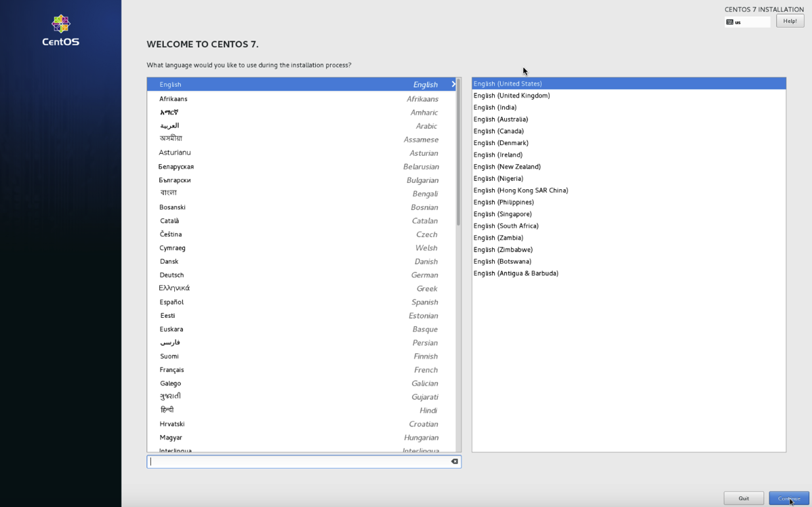Screen dimensions: 812x507
Task: Select Arabic language row
Action: click(x=302, y=126)
